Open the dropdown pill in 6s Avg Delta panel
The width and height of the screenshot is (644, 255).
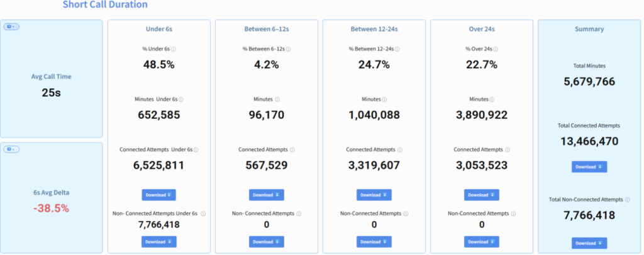point(11,149)
